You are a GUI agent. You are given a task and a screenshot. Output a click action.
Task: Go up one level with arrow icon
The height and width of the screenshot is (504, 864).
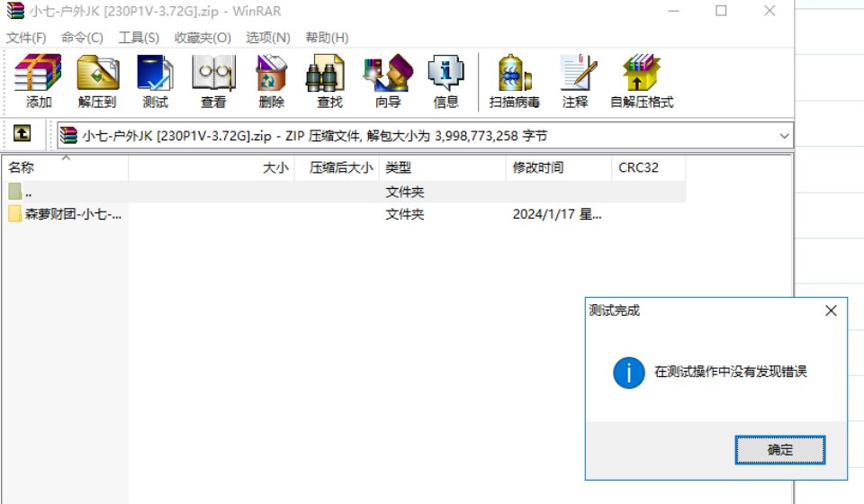[x=22, y=134]
